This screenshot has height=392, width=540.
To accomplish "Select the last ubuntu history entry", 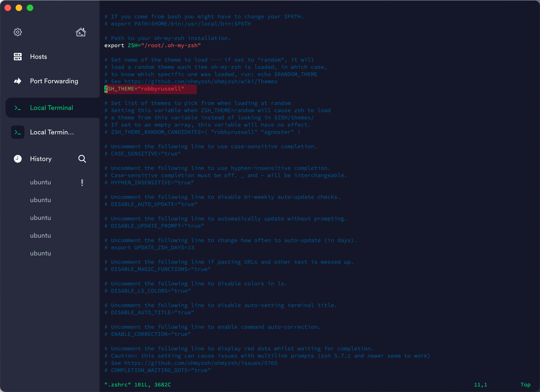I will coord(40,253).
